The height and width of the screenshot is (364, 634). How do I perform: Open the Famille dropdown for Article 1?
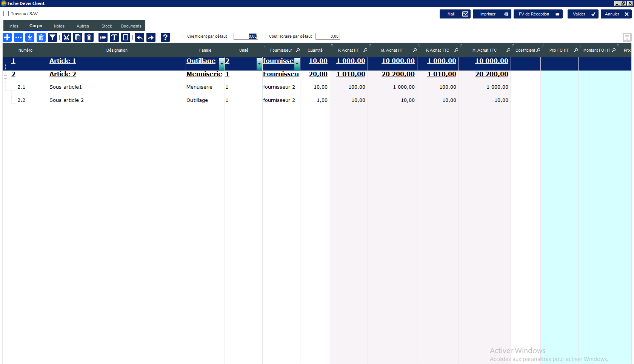click(222, 64)
